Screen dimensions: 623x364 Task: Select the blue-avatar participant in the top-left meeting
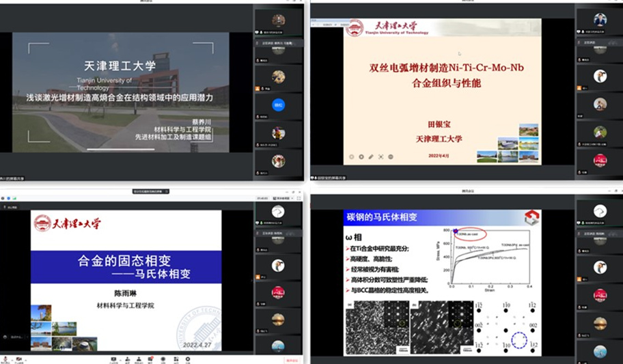coord(278,105)
